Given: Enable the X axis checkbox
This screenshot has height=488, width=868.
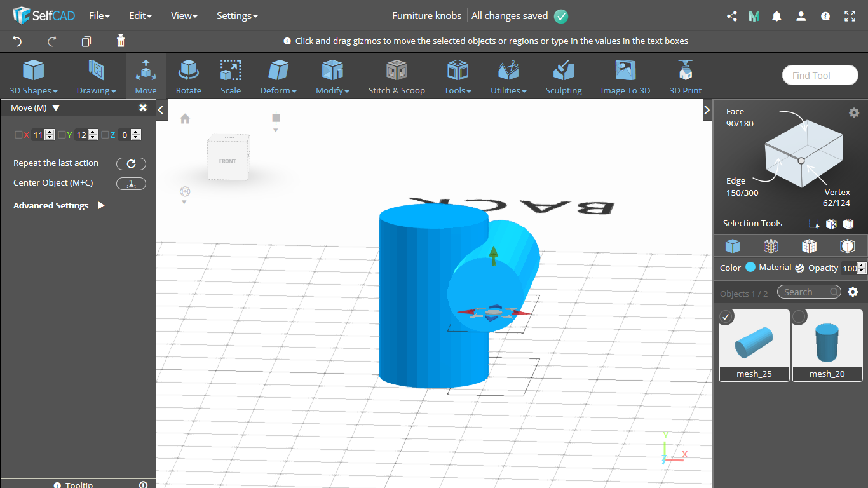Looking at the screenshot, I should pos(18,135).
